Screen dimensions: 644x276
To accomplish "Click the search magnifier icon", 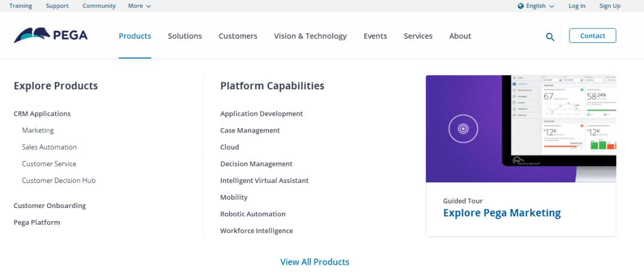I will coord(550,36).
